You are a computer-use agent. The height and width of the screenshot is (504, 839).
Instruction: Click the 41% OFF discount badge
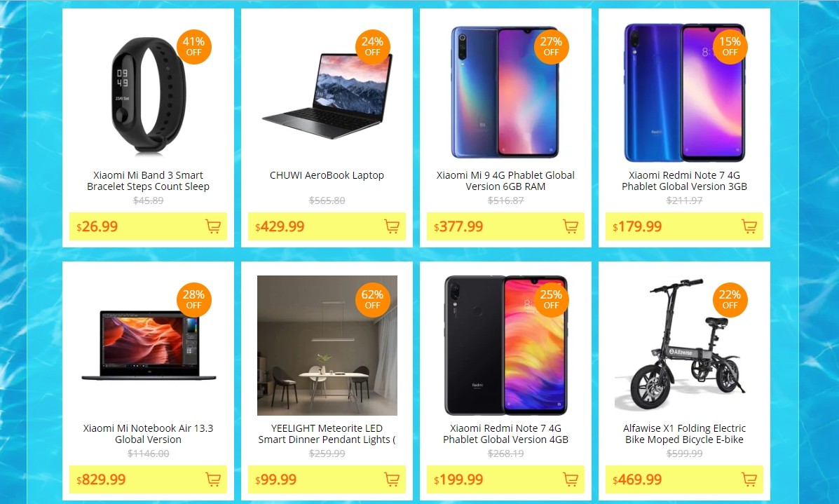pos(193,46)
